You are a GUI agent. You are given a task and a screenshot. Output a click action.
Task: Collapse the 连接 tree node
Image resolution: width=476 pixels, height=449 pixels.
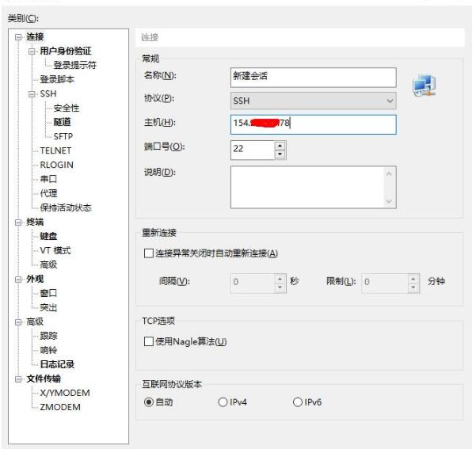18,37
